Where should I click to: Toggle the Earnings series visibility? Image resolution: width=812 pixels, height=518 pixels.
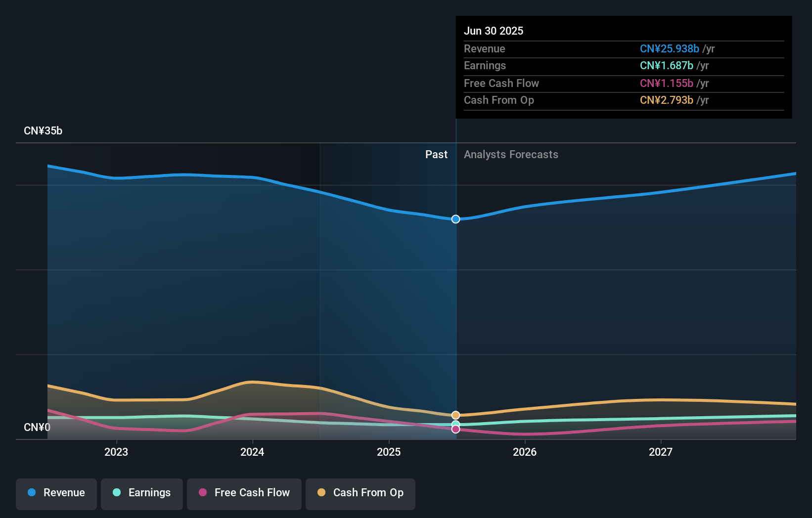(x=142, y=493)
